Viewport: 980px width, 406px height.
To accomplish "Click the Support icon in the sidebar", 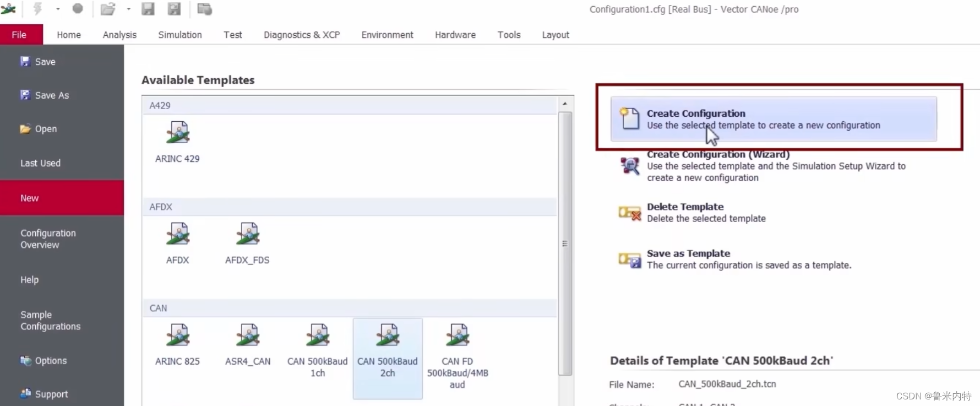I will click(x=25, y=393).
